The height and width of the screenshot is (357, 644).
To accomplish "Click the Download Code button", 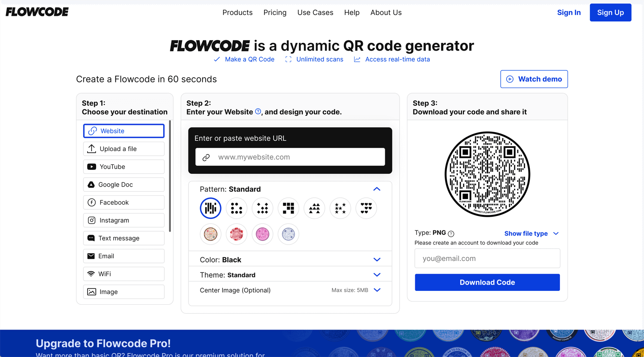I will coord(487,282).
